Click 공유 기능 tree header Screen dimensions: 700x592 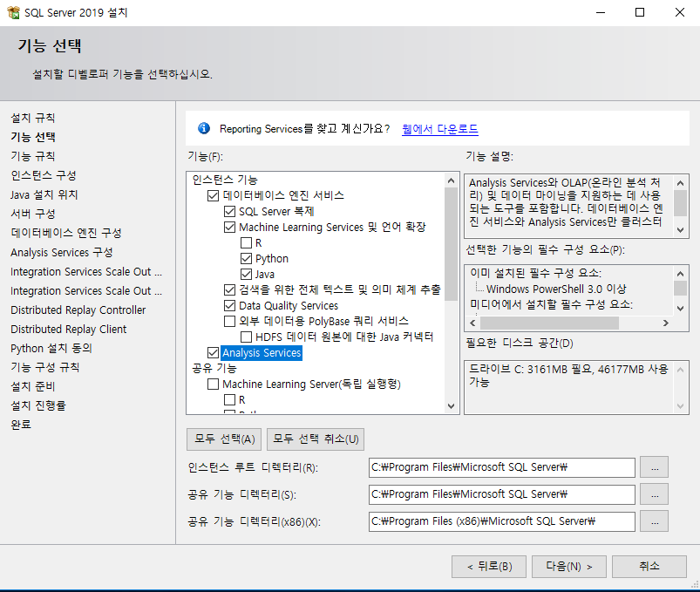214,368
